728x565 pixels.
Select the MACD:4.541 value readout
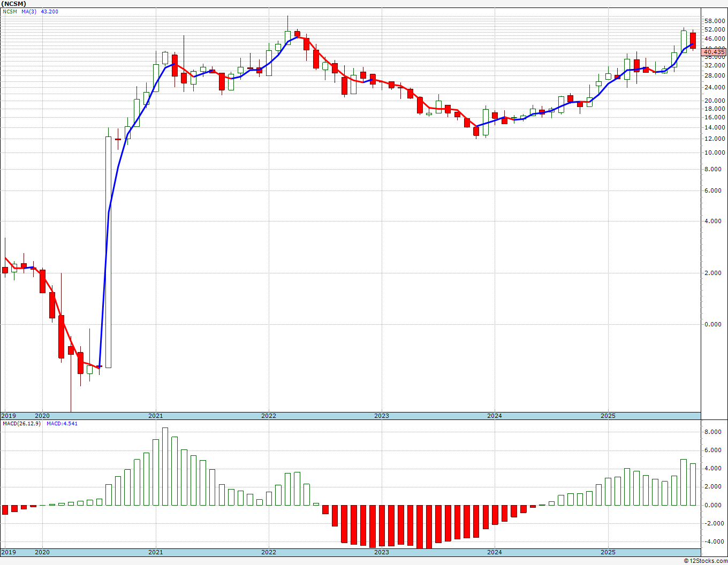(62, 424)
